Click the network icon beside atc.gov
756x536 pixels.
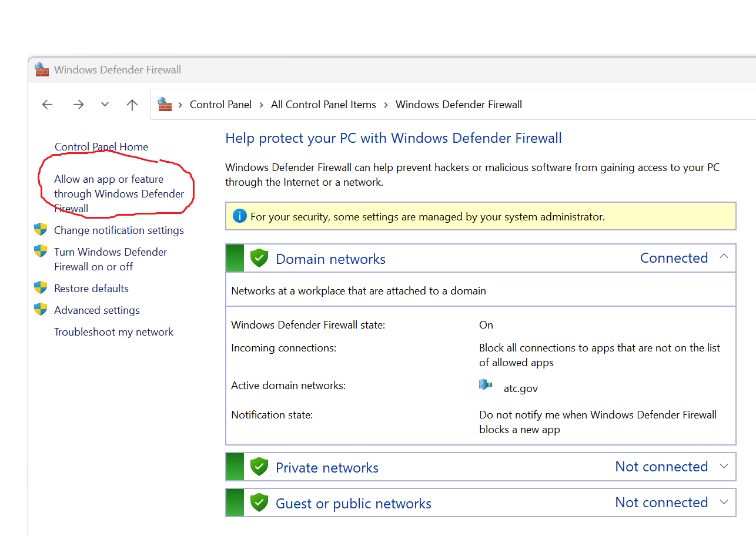486,385
